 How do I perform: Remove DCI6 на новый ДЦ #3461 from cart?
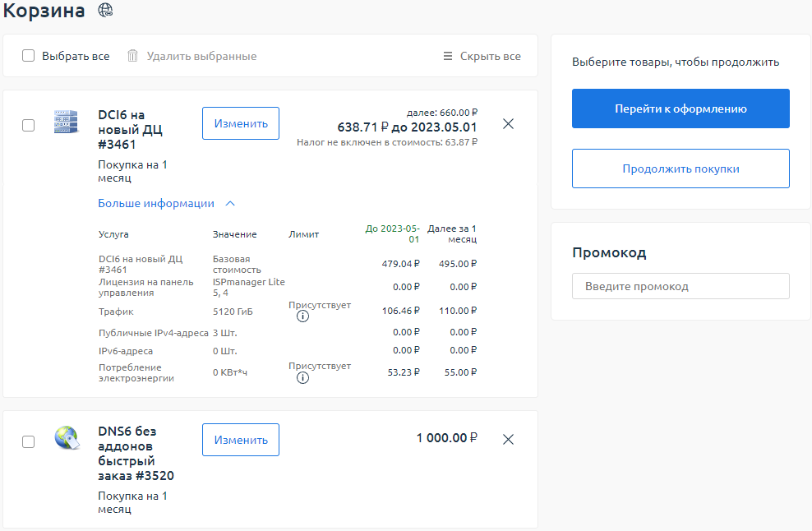point(509,124)
